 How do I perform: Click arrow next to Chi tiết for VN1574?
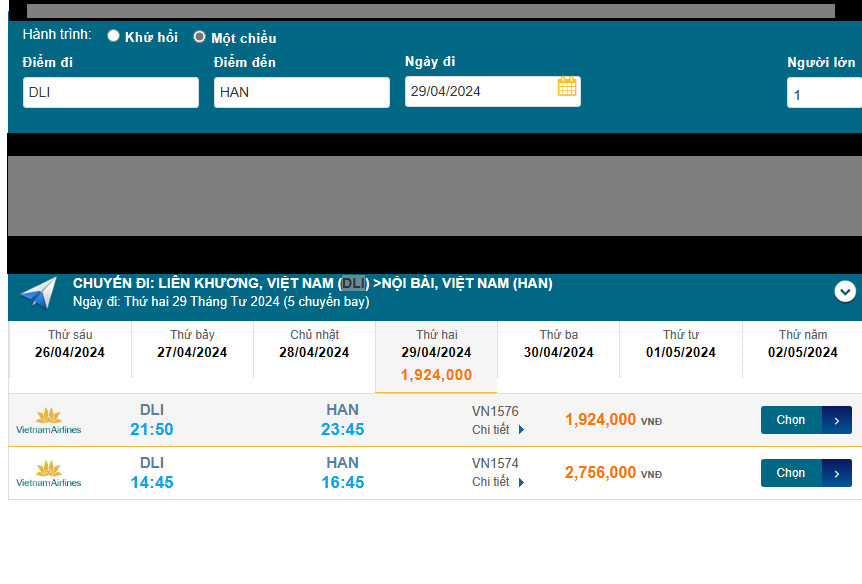(521, 482)
